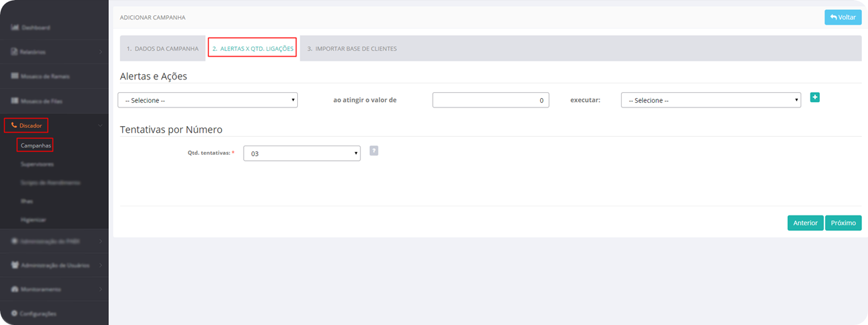Click the Configurações gear icon
The height and width of the screenshot is (325, 868).
[x=14, y=313]
